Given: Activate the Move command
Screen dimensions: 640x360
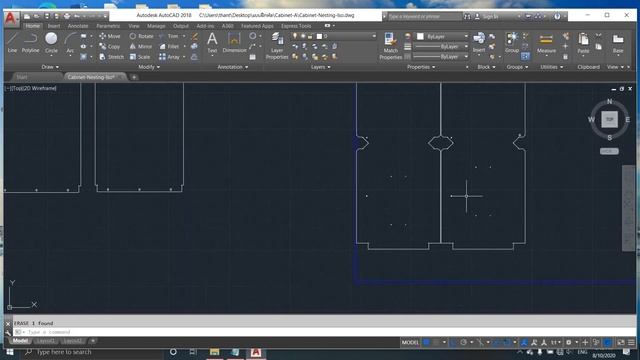Looking at the screenshot, I should point(109,36).
